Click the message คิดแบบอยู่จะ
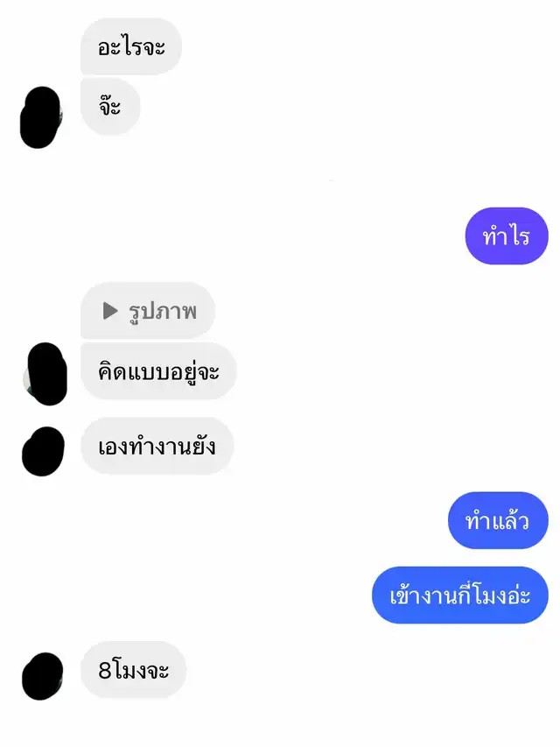This screenshot has height=747, width=560. [158, 371]
